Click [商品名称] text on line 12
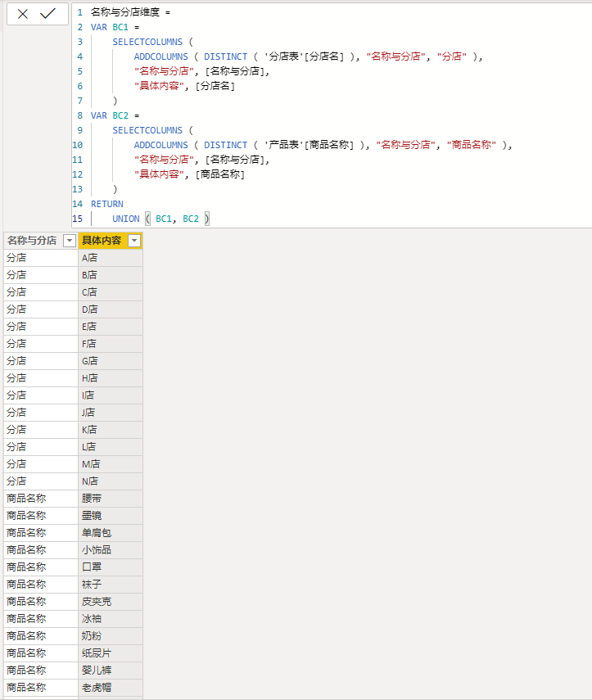The height and width of the screenshot is (700, 592). point(220,174)
